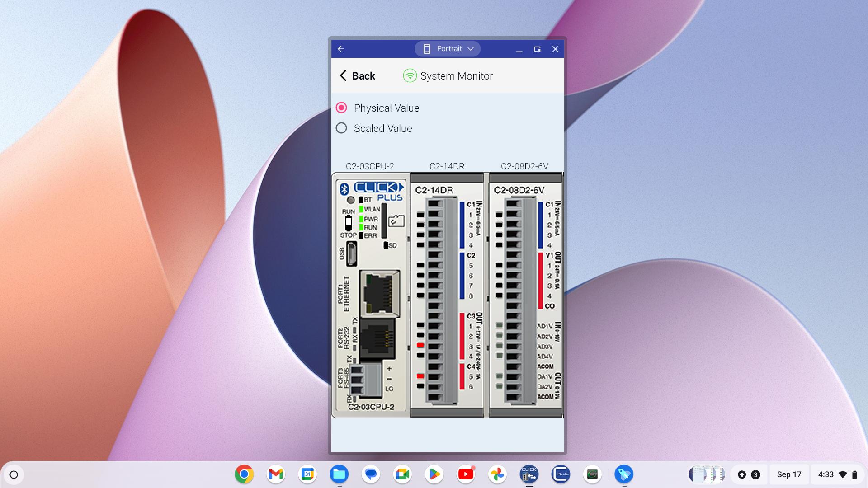This screenshot has width=868, height=488.
Task: Open quick settings via the 4:33 clock
Action: (x=838, y=474)
